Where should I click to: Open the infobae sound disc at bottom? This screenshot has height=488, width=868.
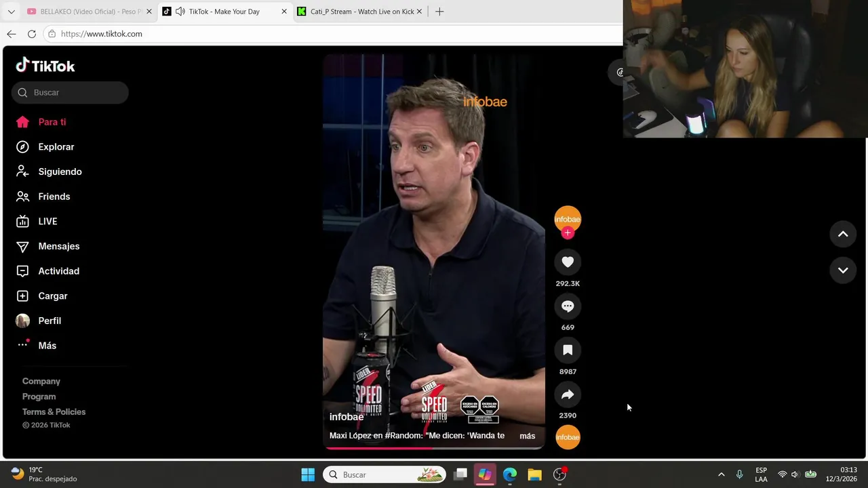click(568, 437)
